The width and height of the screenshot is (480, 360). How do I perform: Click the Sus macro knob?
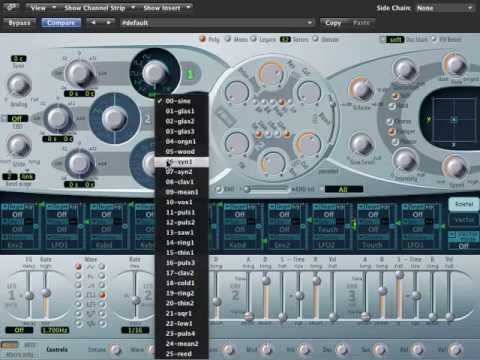pyautogui.click(x=379, y=349)
